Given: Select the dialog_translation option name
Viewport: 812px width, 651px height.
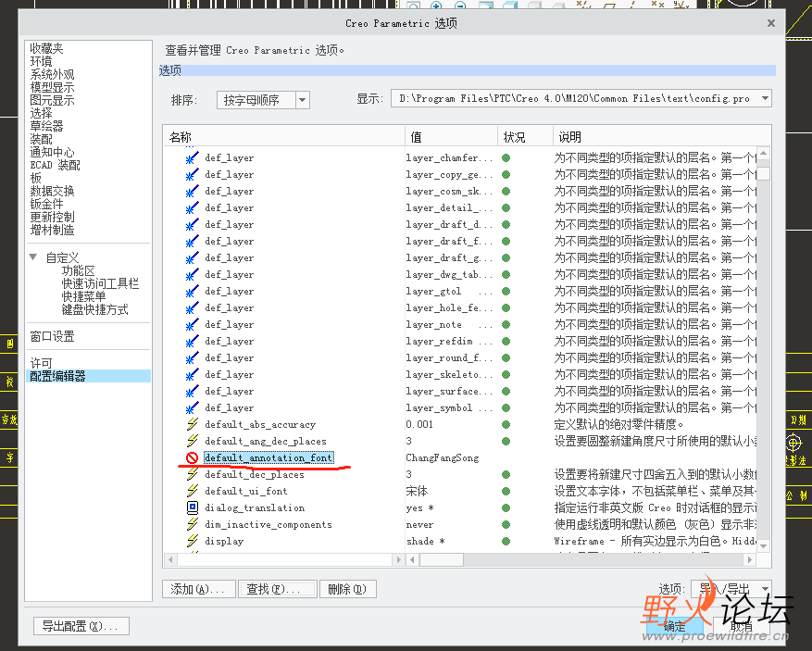Looking at the screenshot, I should (x=255, y=508).
